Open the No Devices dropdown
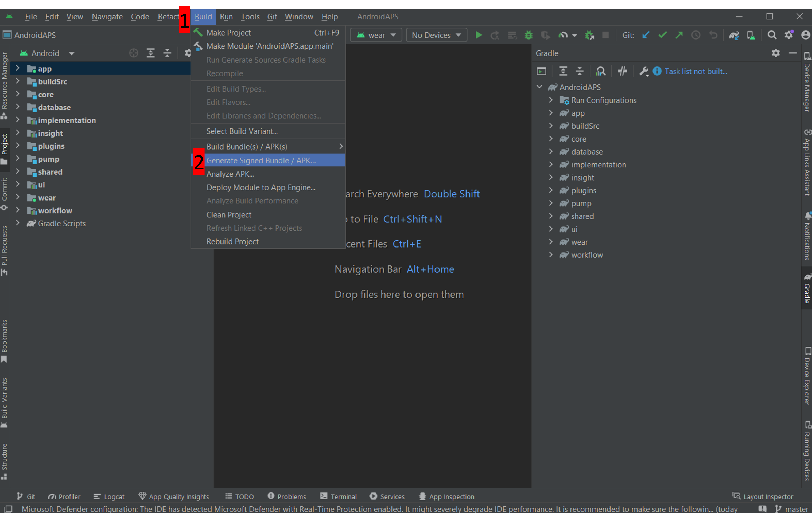The image size is (812, 513). [436, 35]
